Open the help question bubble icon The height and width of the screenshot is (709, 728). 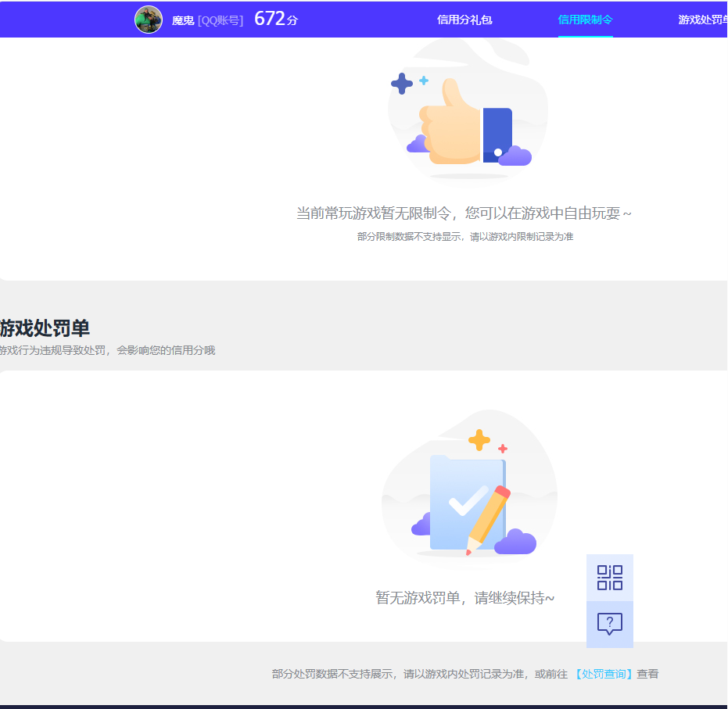point(610,624)
